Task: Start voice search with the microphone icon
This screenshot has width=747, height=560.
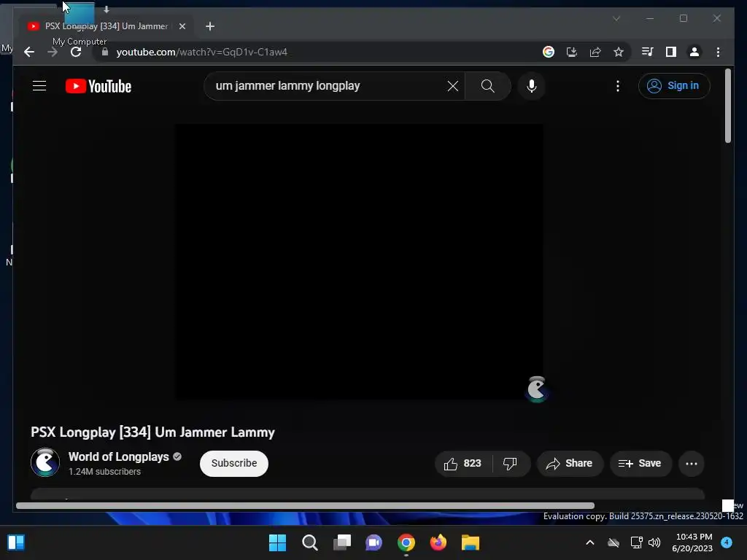Action: pyautogui.click(x=532, y=86)
